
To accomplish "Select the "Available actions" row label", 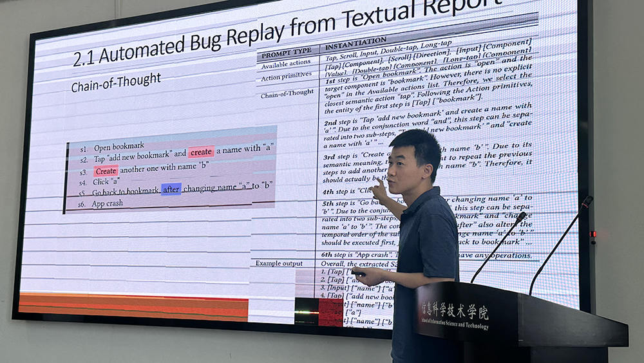I will [x=286, y=65].
